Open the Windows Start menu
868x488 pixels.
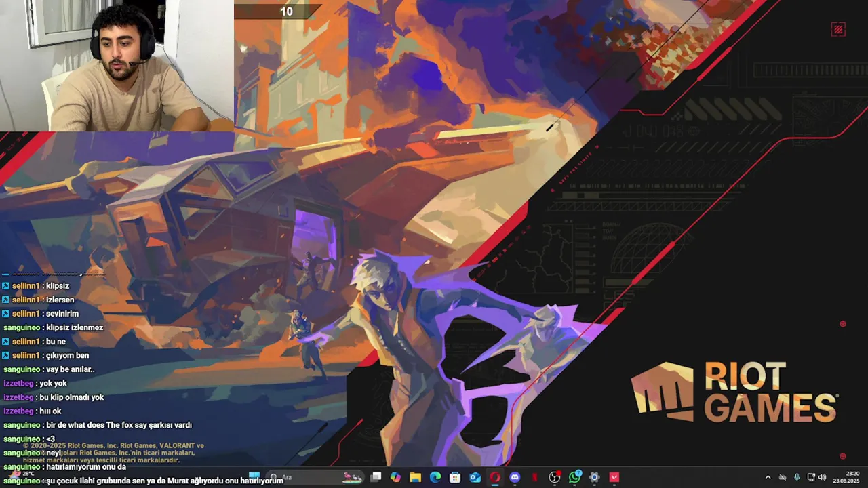tap(254, 476)
